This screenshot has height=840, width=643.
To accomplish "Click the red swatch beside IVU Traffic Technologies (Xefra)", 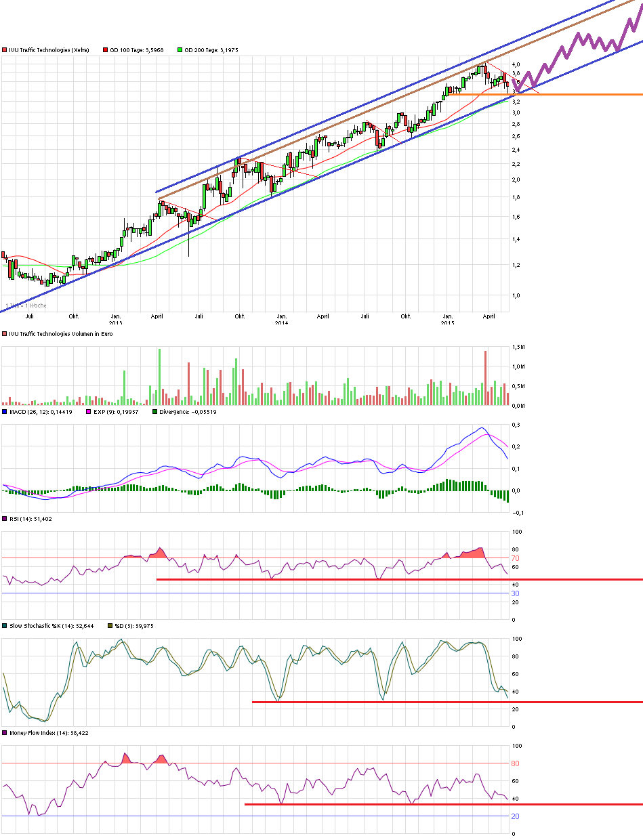I will pos(5,50).
